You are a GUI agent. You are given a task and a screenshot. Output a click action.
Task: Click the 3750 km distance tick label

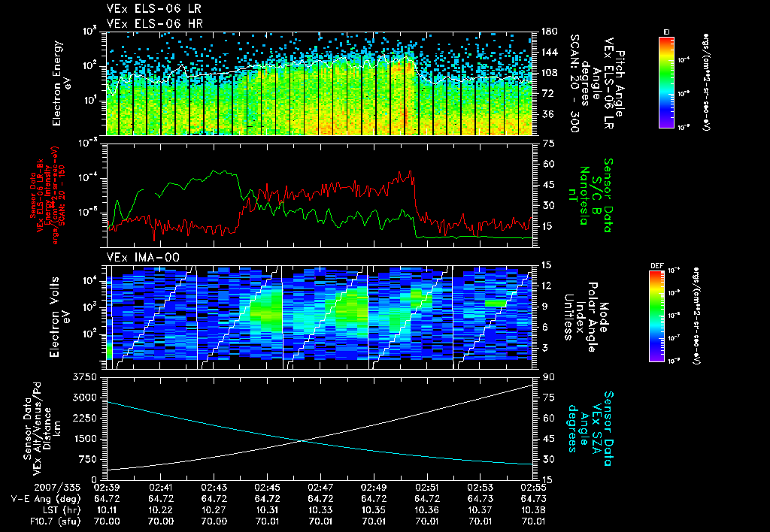tap(85, 377)
